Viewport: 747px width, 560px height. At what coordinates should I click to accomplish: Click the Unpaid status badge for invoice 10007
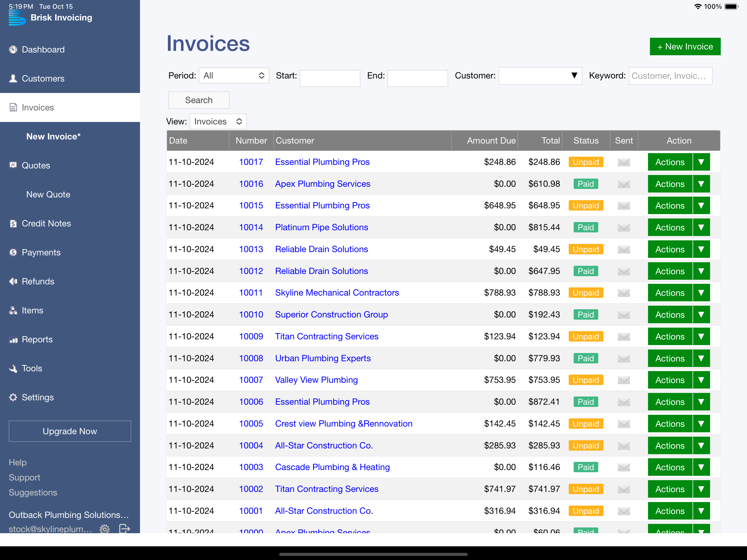[x=586, y=380]
